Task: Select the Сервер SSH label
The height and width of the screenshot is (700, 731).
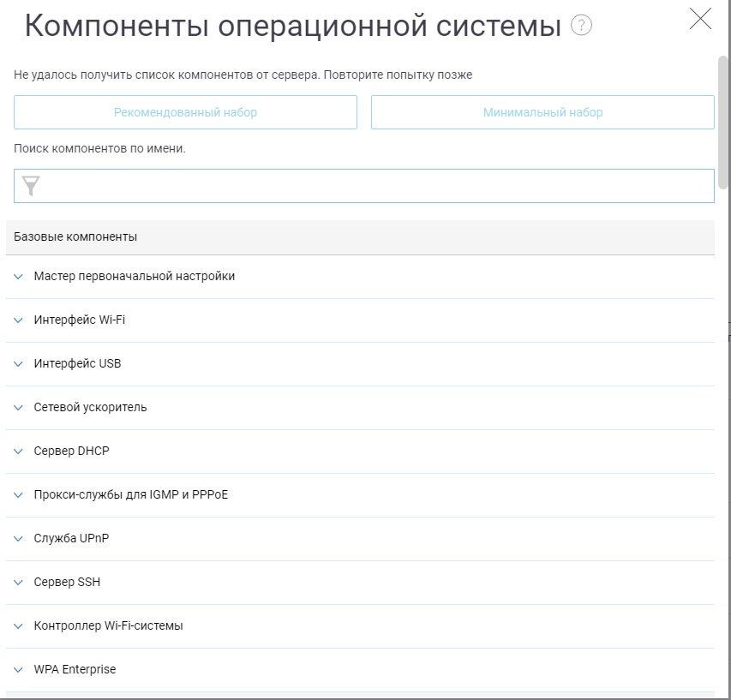Action: click(67, 582)
